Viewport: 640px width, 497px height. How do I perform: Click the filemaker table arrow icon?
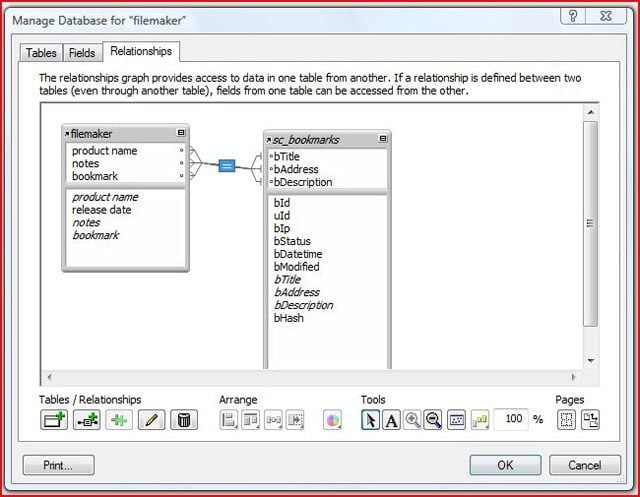(67, 134)
